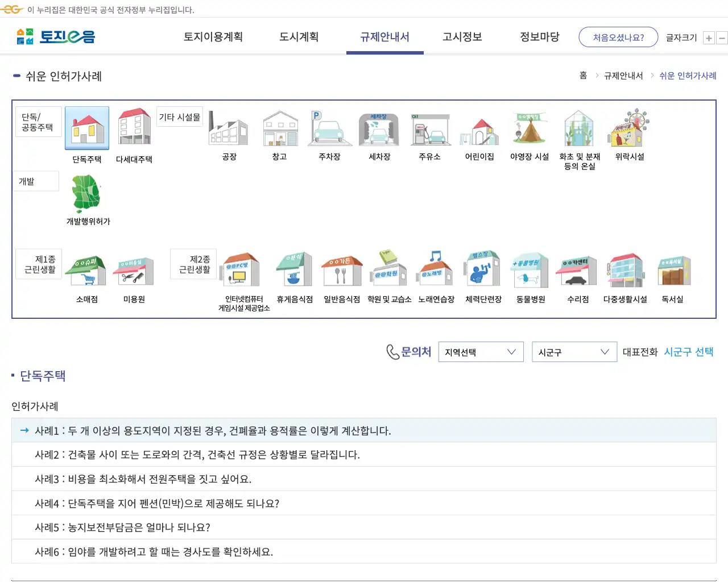
Task: Select the 야영장 시설 icon
Action: pyautogui.click(x=529, y=131)
